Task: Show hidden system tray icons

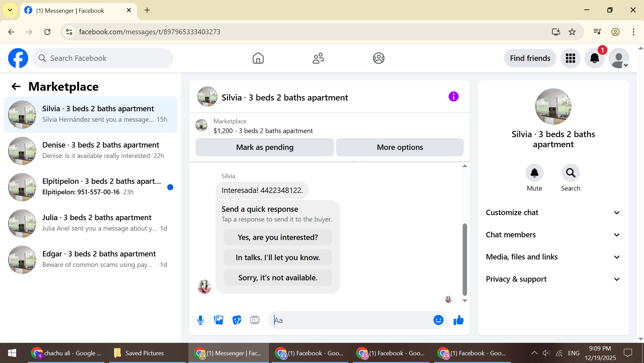Action: click(x=534, y=353)
